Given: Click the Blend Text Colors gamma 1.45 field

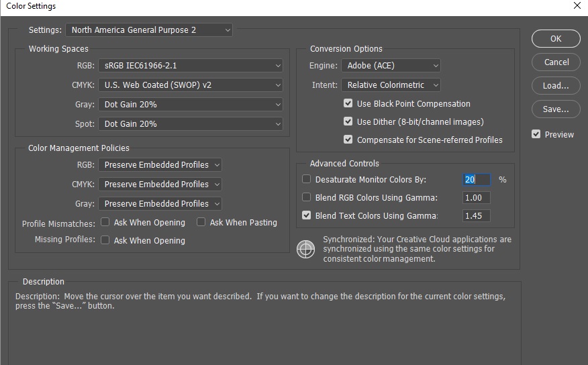Looking at the screenshot, I should click(x=477, y=215).
